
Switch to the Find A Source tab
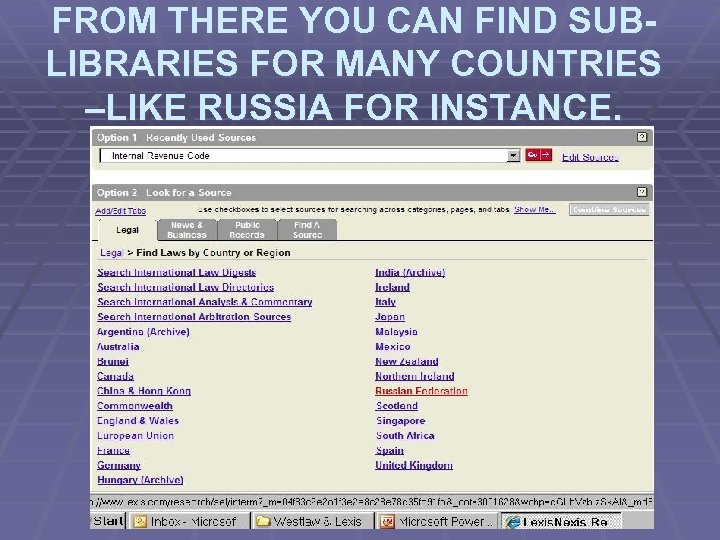pyautogui.click(x=307, y=230)
